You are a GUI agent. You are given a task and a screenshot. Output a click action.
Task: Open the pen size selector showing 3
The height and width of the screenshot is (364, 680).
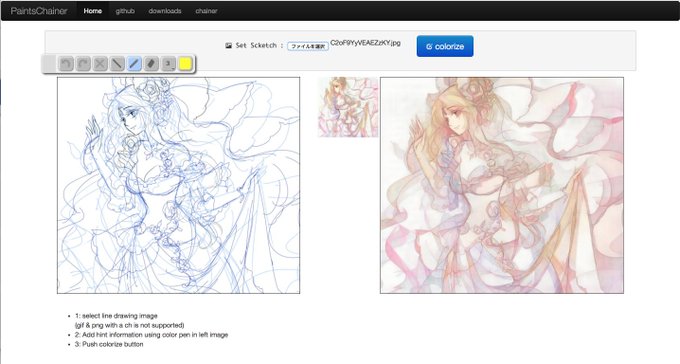coord(168,64)
